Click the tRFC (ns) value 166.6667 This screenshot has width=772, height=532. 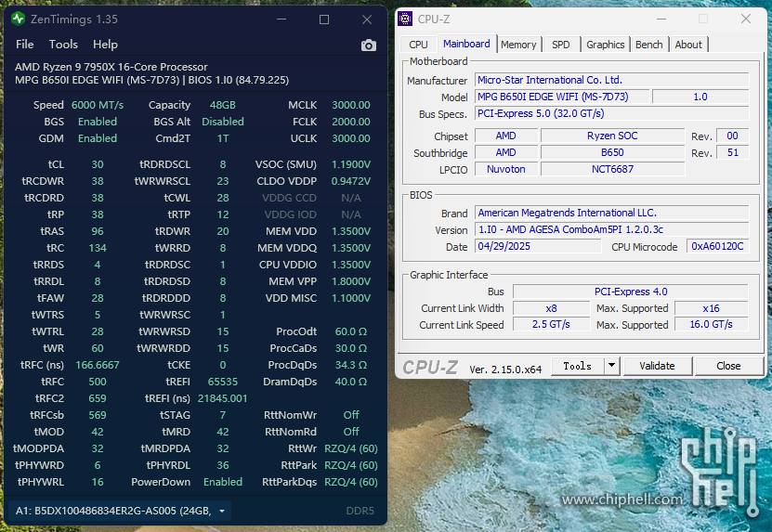(x=98, y=365)
